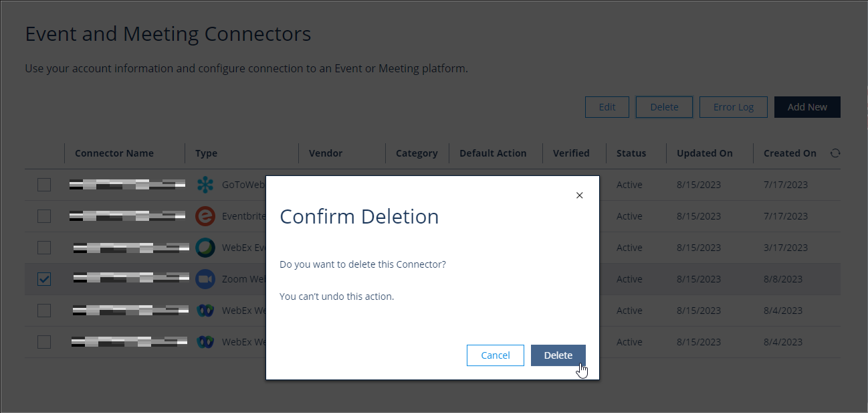868x413 pixels.
Task: Click the Edit toolbar button
Action: pos(607,107)
